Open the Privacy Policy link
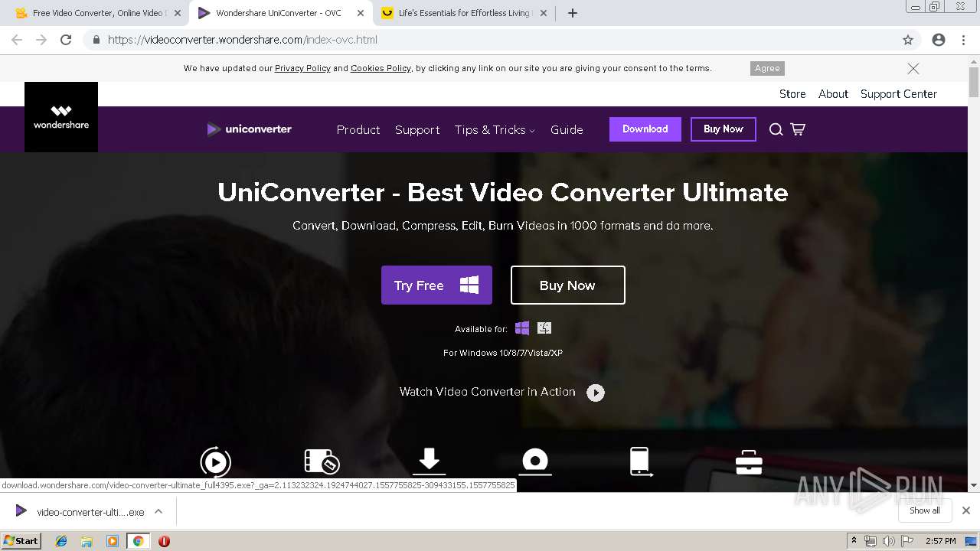Image resolution: width=980 pixels, height=551 pixels. click(302, 68)
